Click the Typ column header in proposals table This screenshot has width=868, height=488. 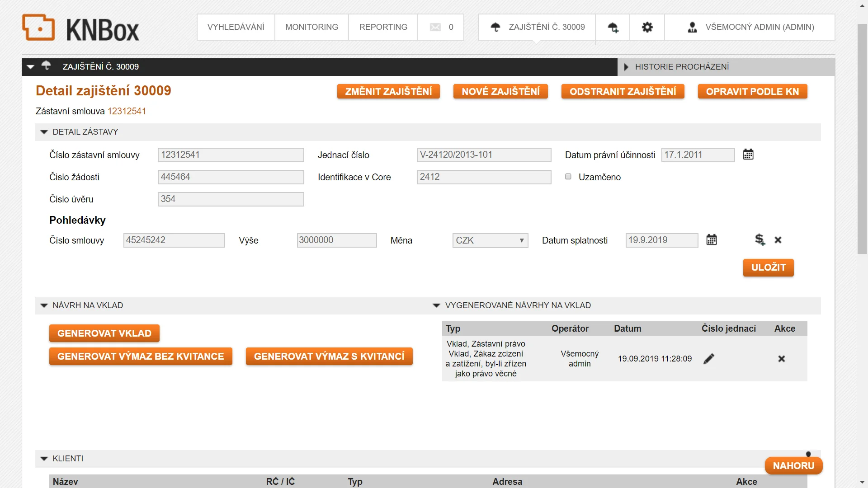pos(453,328)
